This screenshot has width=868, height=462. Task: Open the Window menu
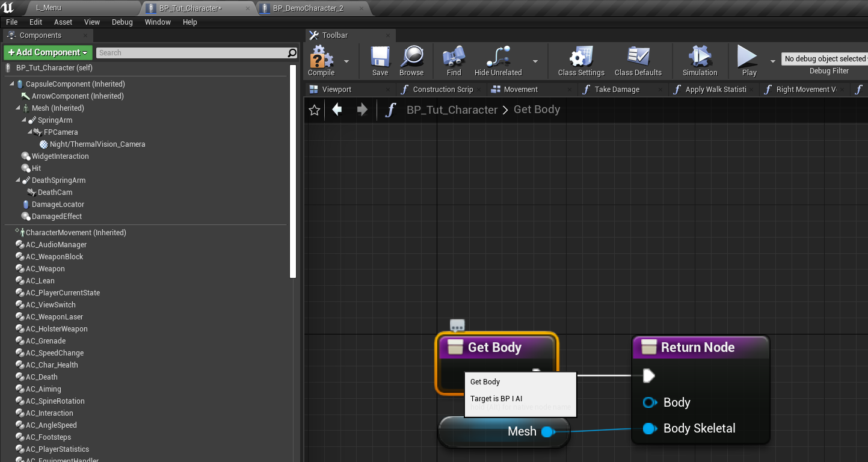158,22
